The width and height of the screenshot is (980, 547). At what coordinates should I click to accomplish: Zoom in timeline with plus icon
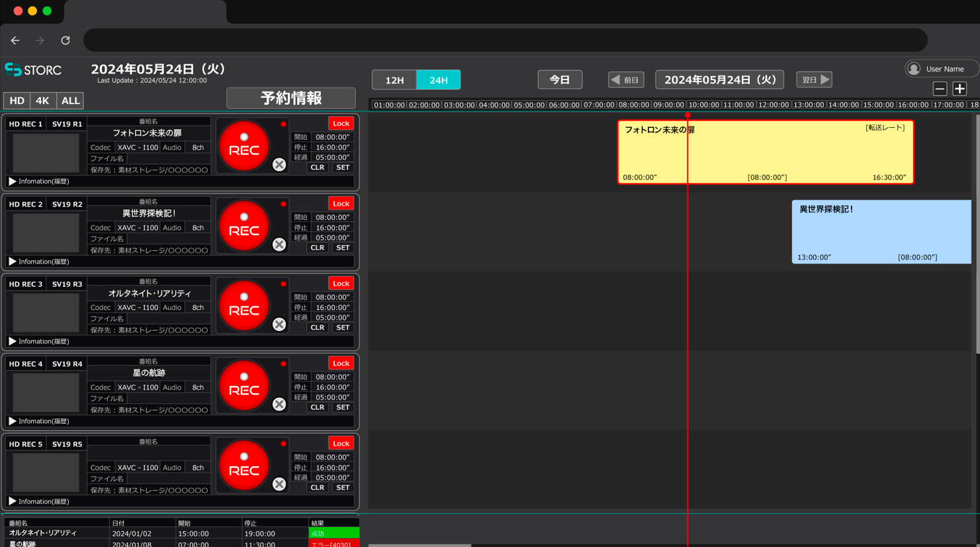[x=959, y=89]
